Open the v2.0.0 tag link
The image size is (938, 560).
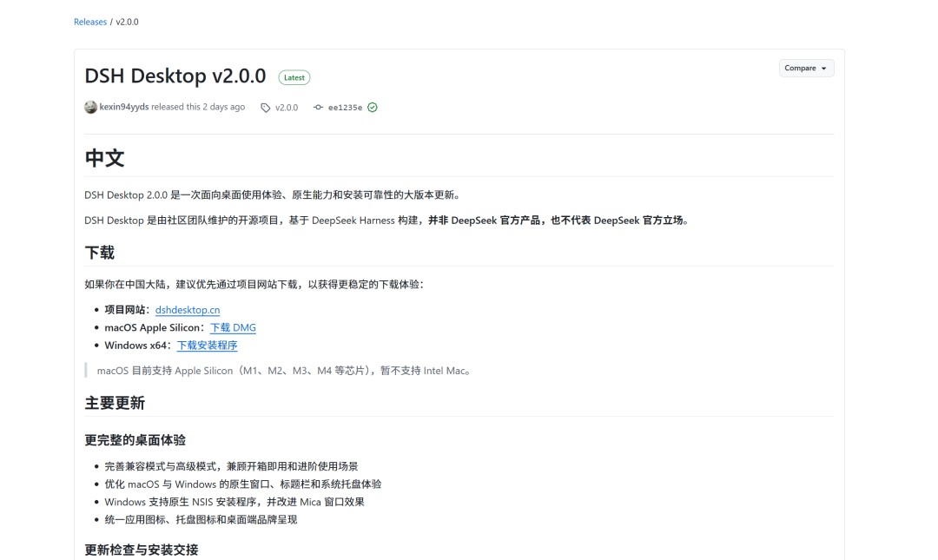pyautogui.click(x=287, y=108)
